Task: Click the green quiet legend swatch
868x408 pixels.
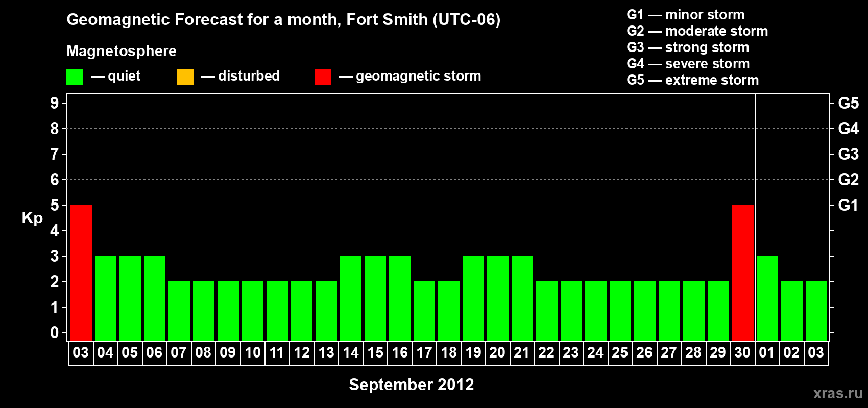Action: 75,77
